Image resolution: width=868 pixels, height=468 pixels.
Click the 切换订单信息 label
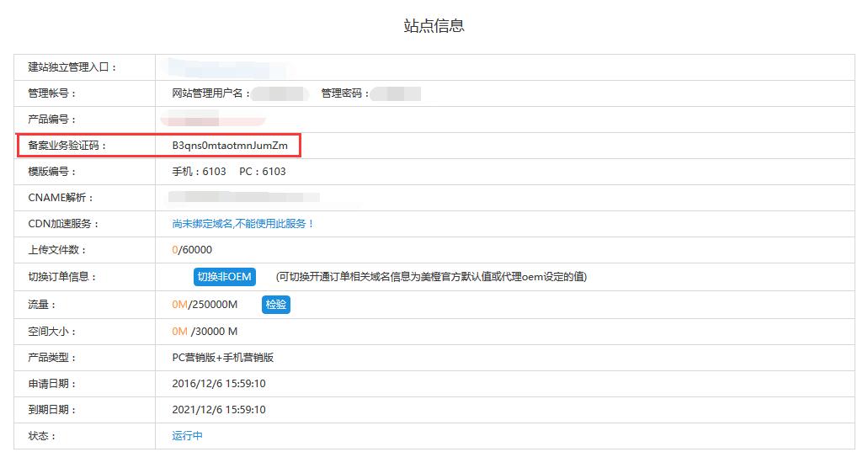(x=62, y=277)
